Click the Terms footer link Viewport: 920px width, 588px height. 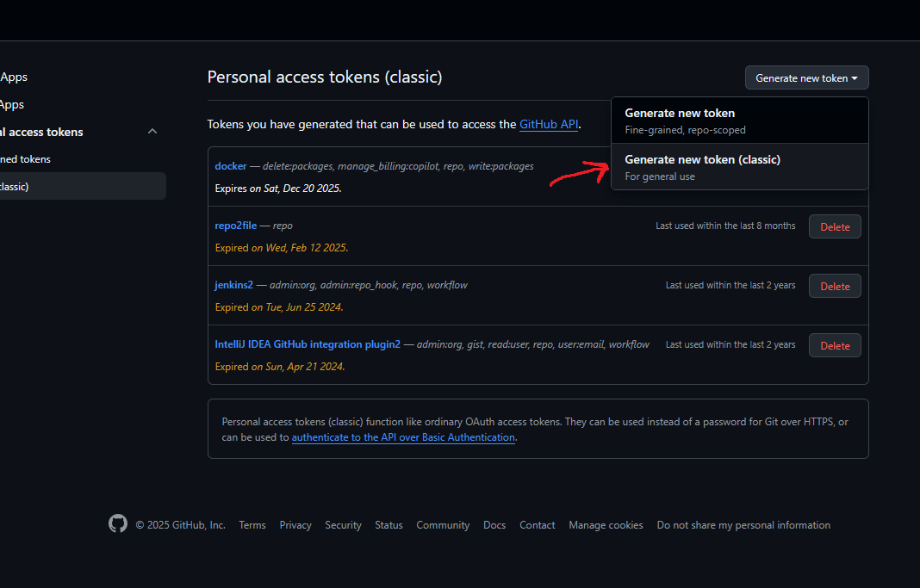pos(252,525)
